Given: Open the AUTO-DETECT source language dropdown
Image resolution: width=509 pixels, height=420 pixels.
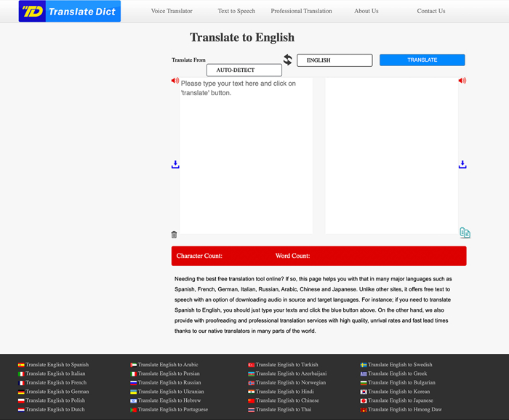Looking at the screenshot, I should 244,70.
